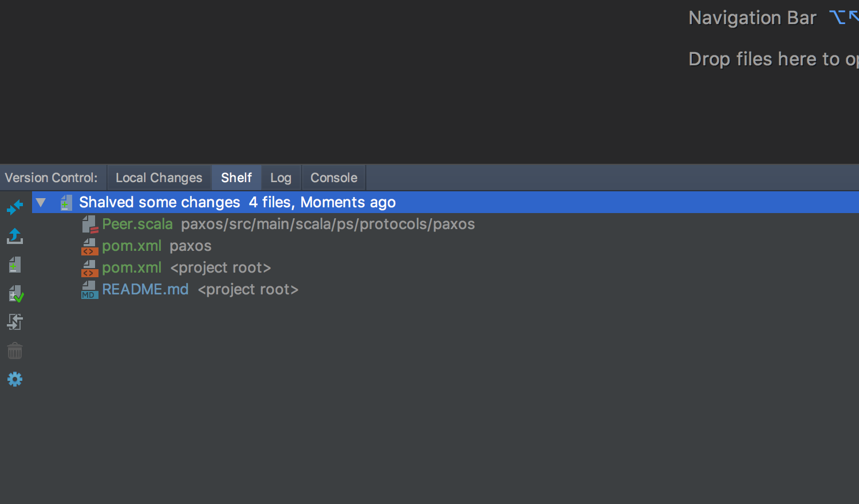Click the Scala file icon beside Peer.scala
The width and height of the screenshot is (859, 504).
click(90, 225)
